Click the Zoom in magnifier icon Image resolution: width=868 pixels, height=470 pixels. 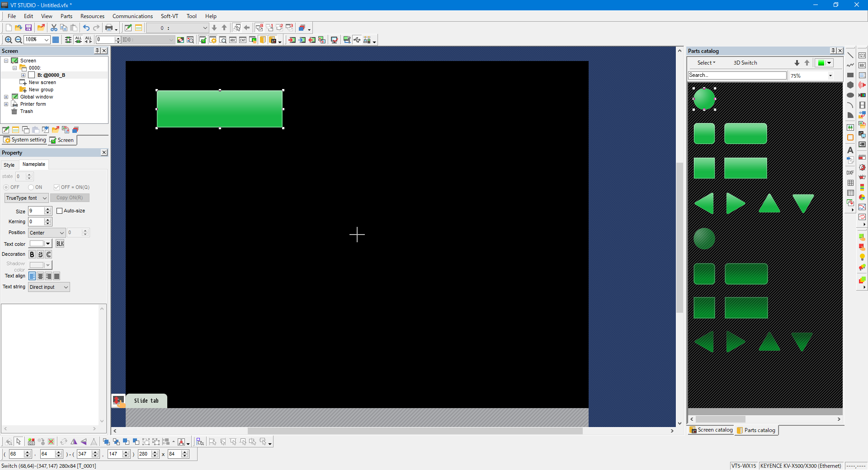[8, 40]
